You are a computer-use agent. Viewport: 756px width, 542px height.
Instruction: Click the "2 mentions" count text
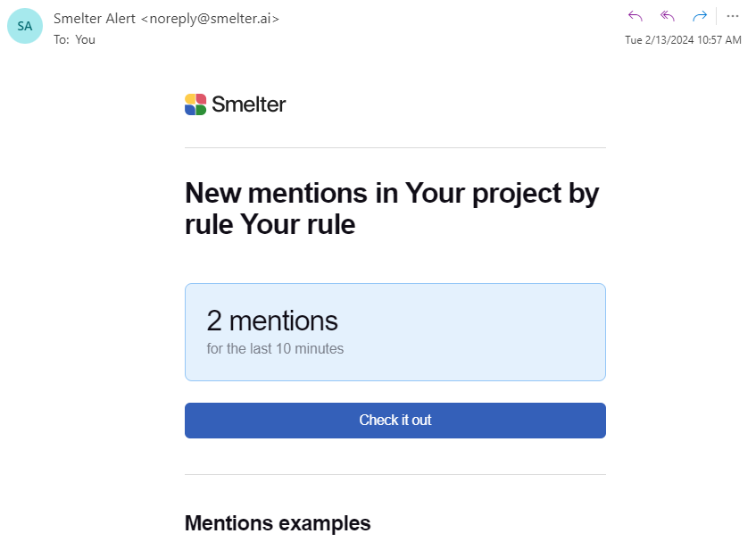pyautogui.click(x=272, y=321)
